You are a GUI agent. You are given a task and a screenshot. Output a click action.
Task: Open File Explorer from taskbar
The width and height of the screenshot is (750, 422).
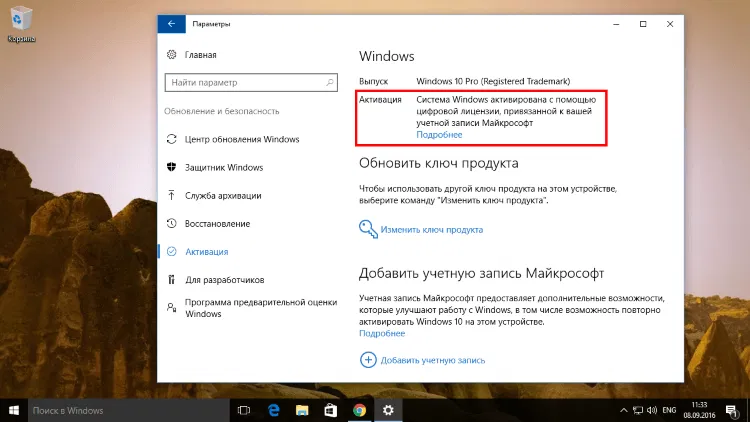click(x=302, y=411)
